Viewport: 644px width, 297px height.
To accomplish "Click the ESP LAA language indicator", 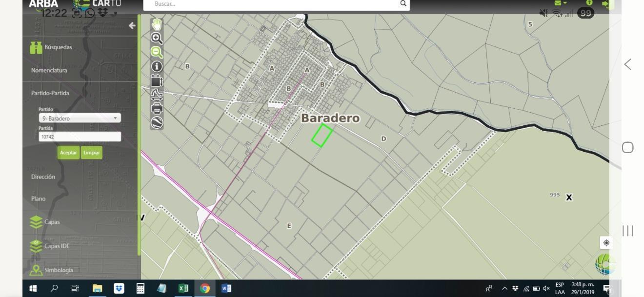I will (560, 288).
